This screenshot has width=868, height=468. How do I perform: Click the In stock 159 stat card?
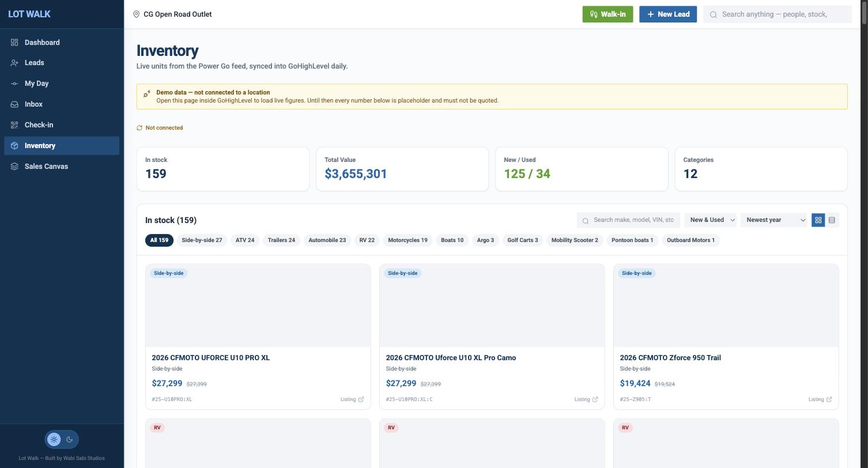(x=223, y=169)
